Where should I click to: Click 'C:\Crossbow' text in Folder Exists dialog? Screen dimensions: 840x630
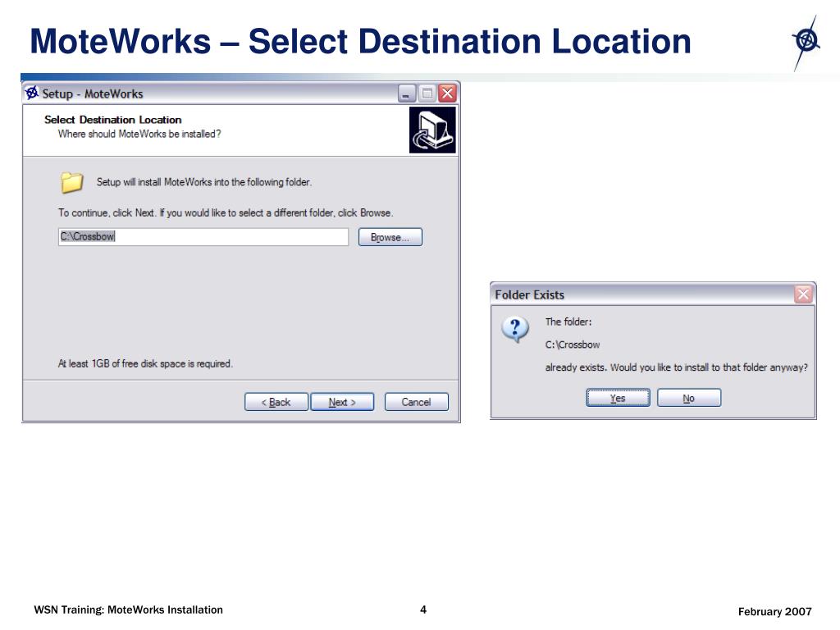(573, 345)
